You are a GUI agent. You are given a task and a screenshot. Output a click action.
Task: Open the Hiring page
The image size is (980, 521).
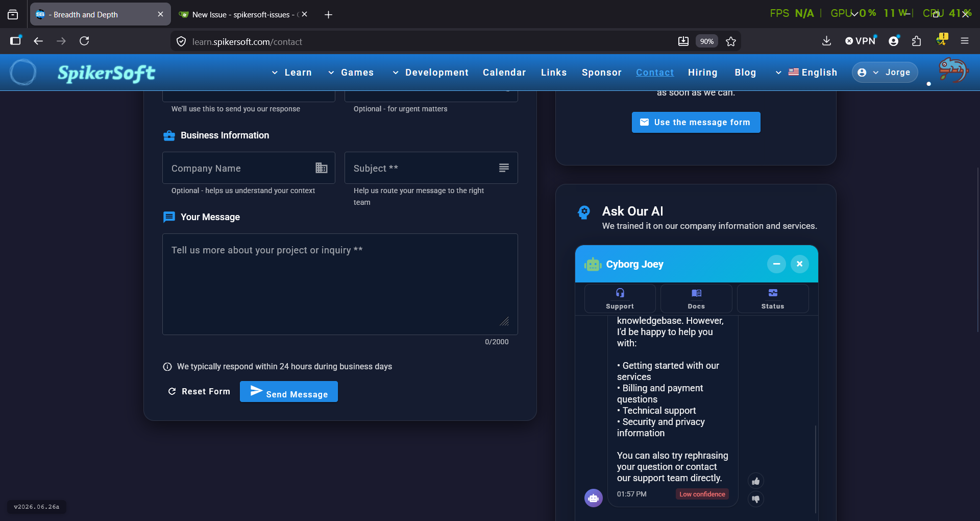(703, 73)
